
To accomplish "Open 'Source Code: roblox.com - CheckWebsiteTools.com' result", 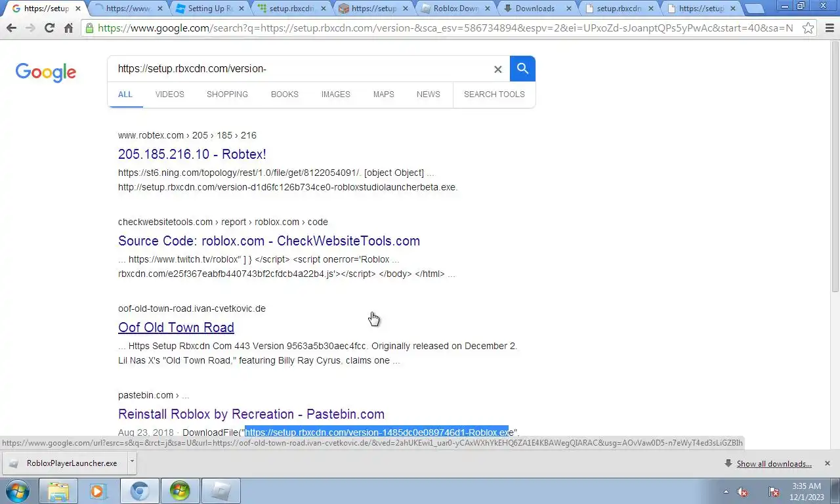I will click(x=269, y=241).
